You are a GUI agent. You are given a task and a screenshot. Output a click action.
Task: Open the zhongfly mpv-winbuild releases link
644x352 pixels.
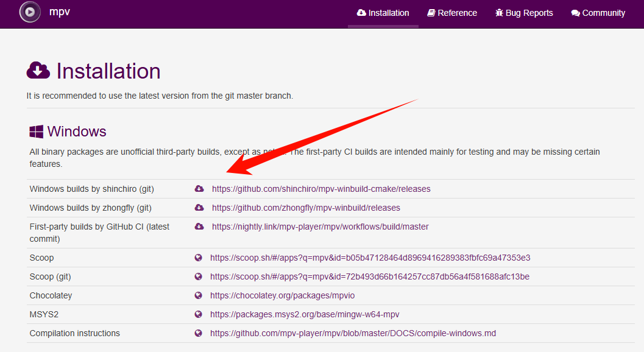(306, 208)
